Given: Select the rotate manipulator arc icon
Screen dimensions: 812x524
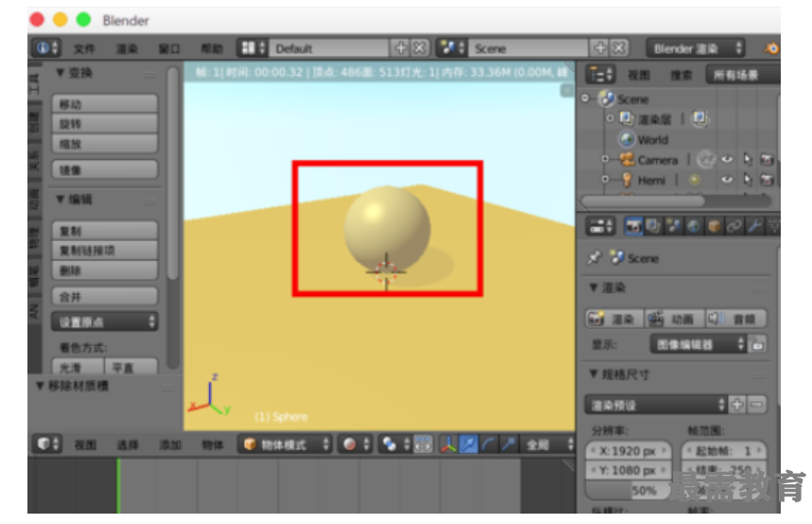Looking at the screenshot, I should (488, 445).
